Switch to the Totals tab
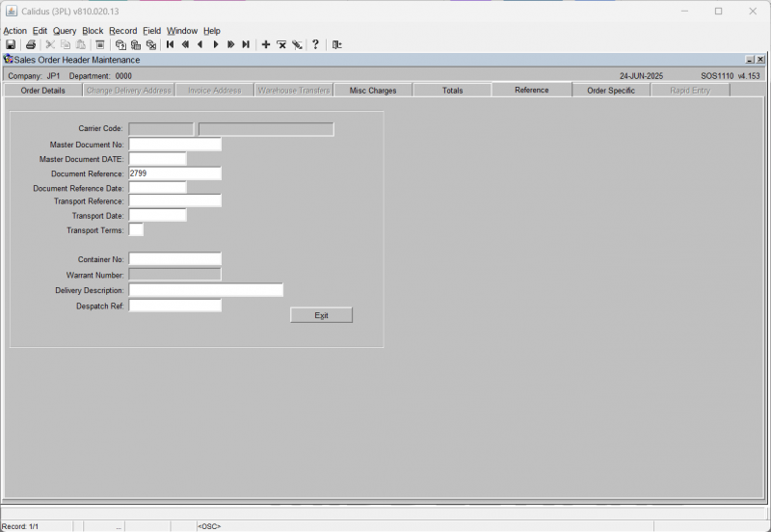 pyautogui.click(x=452, y=91)
